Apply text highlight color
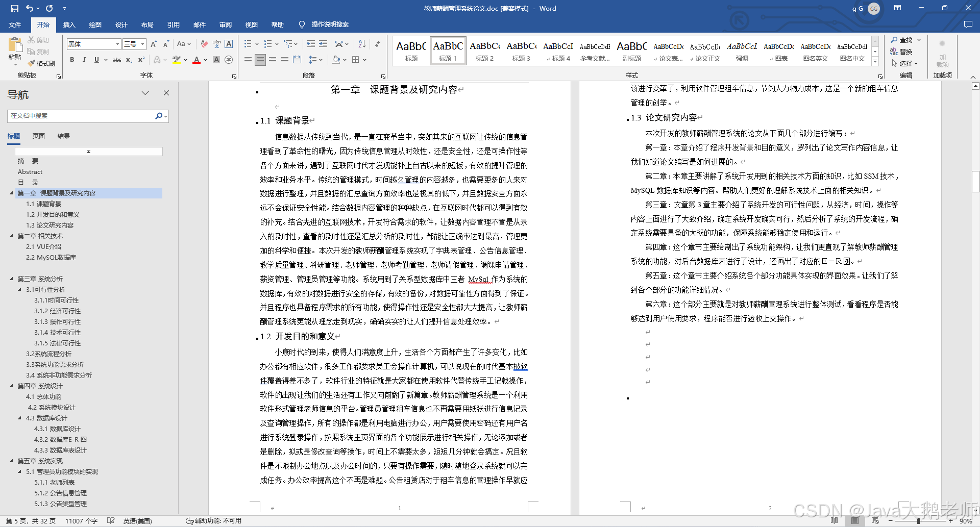This screenshot has width=980, height=527. tap(176, 61)
